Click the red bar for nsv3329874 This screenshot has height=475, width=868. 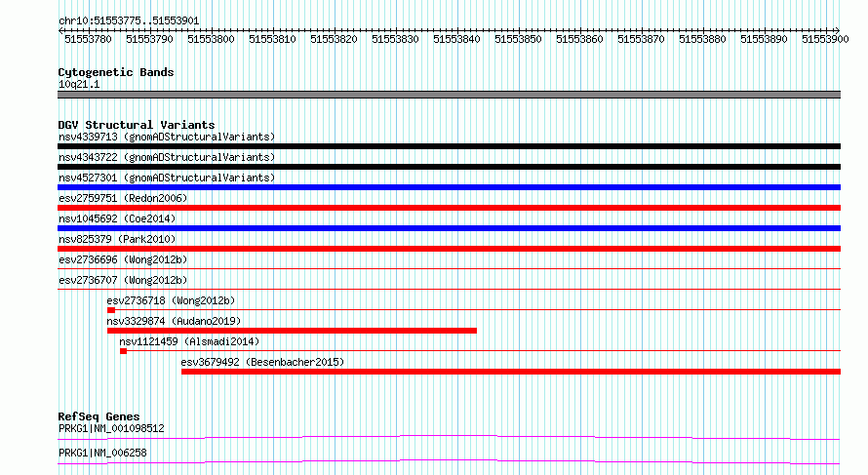tap(292, 331)
